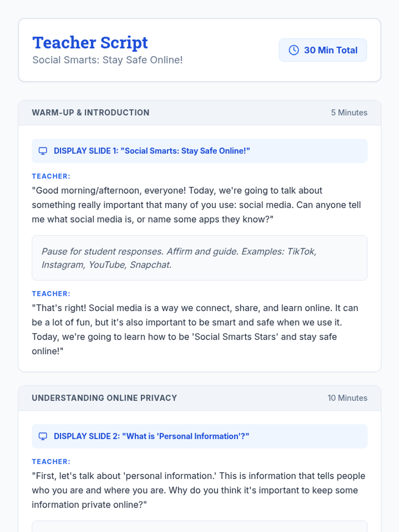Select the "Teacher Script" title
The width and height of the screenshot is (399, 532).
(x=90, y=43)
